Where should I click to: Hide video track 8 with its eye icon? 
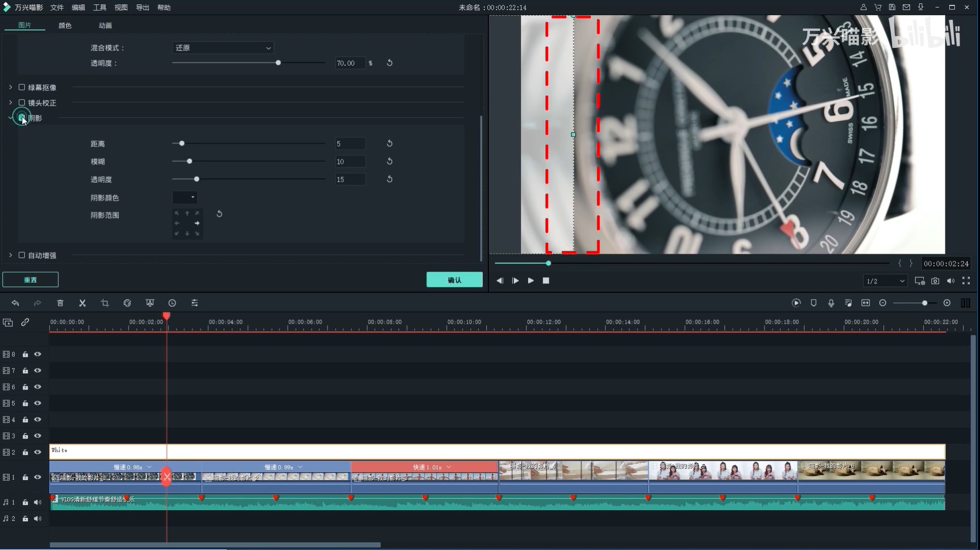[38, 354]
